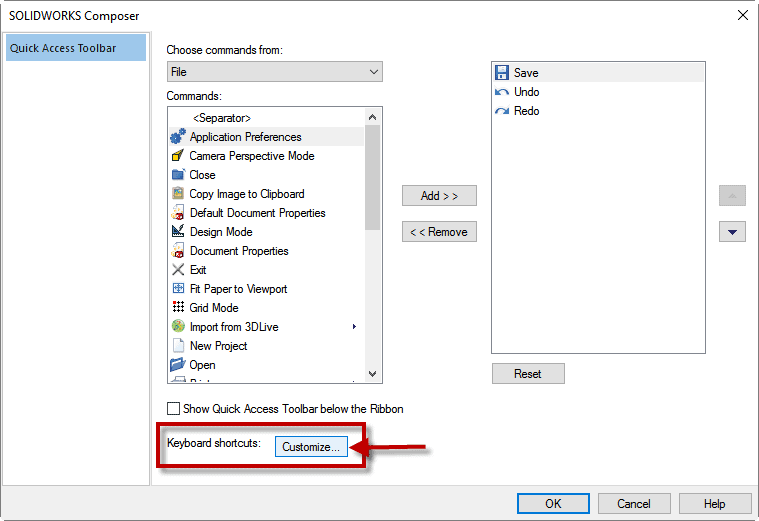
Task: Click the Save floppy disk icon
Action: (501, 73)
